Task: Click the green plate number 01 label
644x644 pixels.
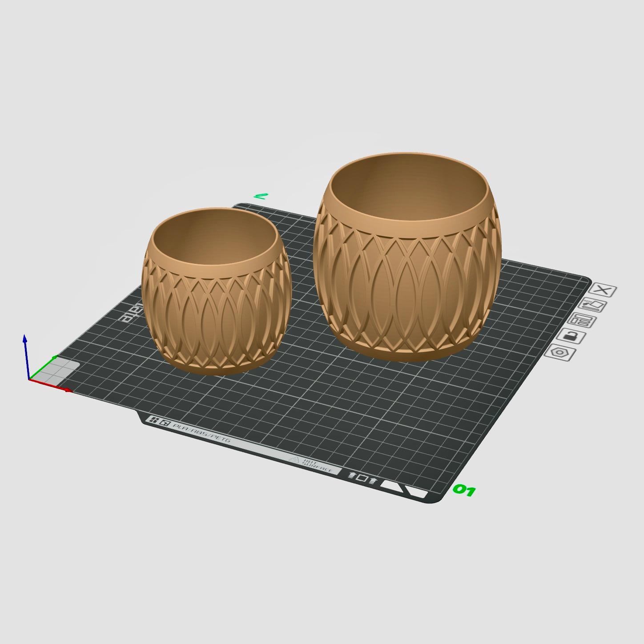Action: (464, 491)
